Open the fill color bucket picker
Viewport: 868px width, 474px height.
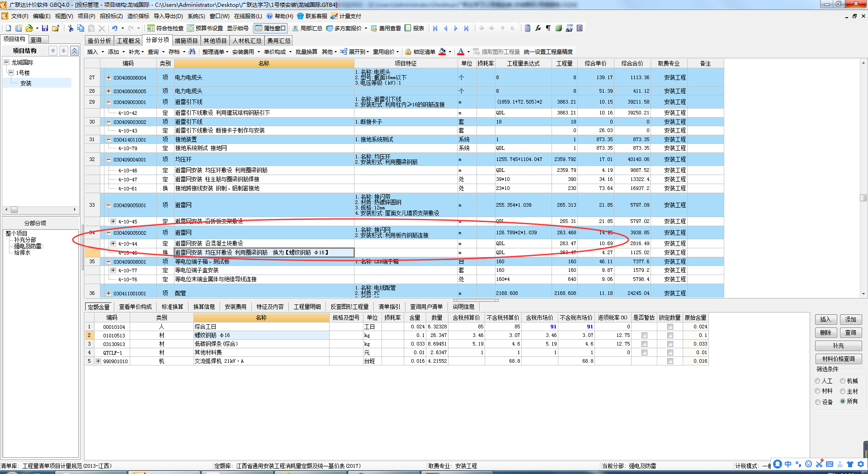(443, 52)
